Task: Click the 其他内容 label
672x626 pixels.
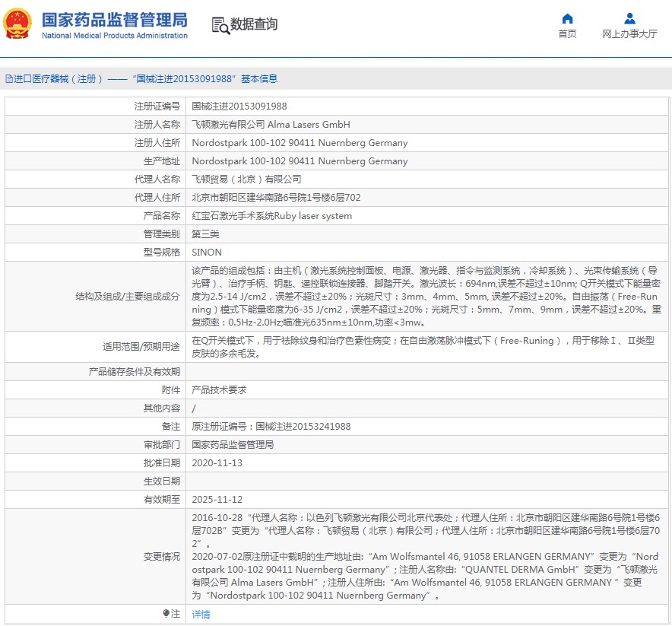Action: [x=162, y=408]
